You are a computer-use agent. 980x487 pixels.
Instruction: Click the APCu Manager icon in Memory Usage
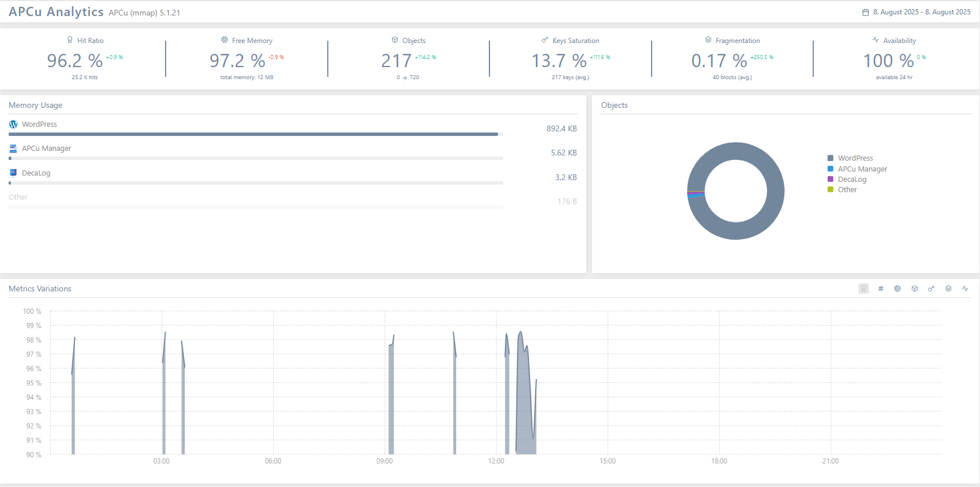click(x=13, y=149)
